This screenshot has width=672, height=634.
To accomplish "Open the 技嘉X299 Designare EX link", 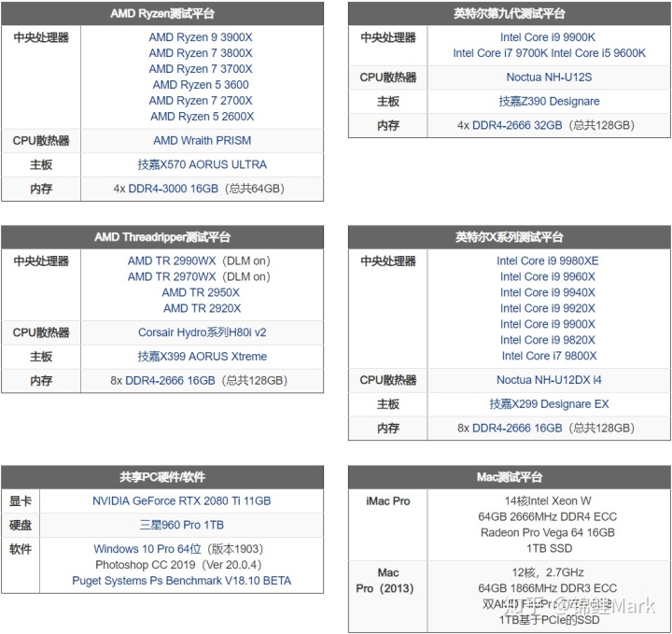I will pos(549,404).
